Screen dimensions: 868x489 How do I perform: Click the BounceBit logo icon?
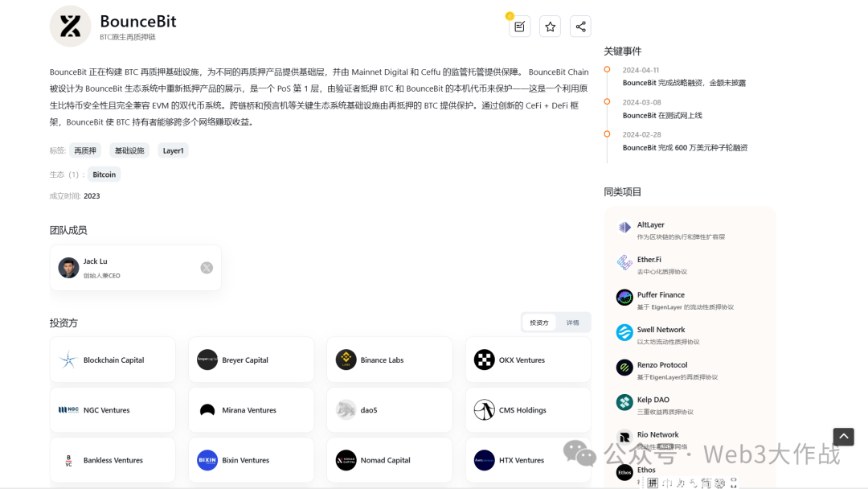(70, 26)
